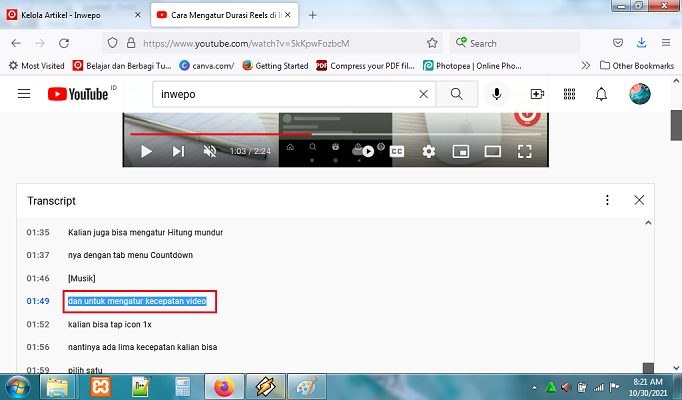Screen dimensions: 682x400
Task: Open Paint from taskbar
Action: click(306, 387)
